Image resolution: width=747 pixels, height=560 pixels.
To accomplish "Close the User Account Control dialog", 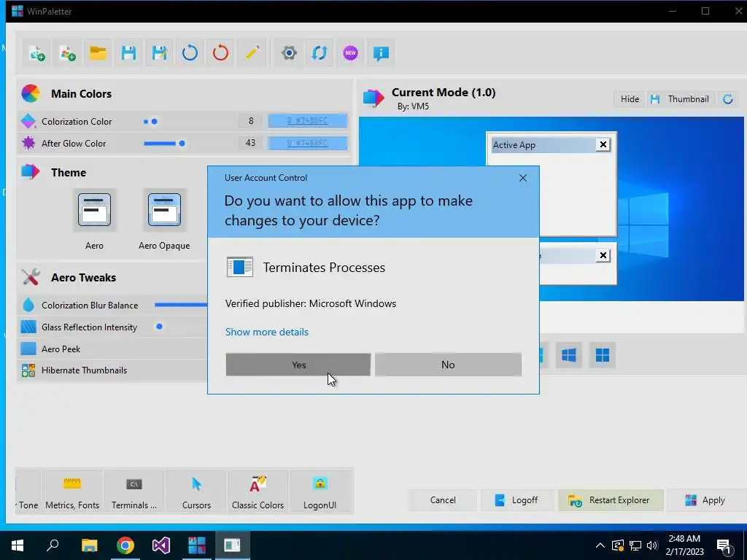I will click(x=522, y=178).
